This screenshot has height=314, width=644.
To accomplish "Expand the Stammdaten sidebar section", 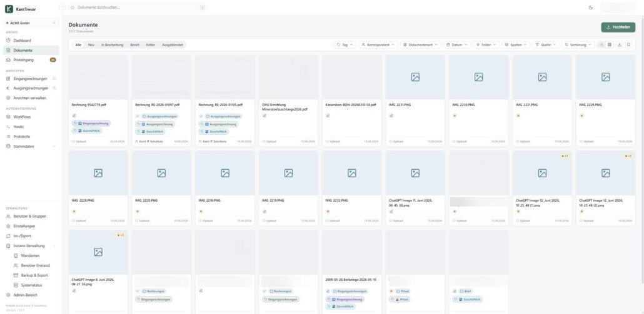I will (31, 146).
